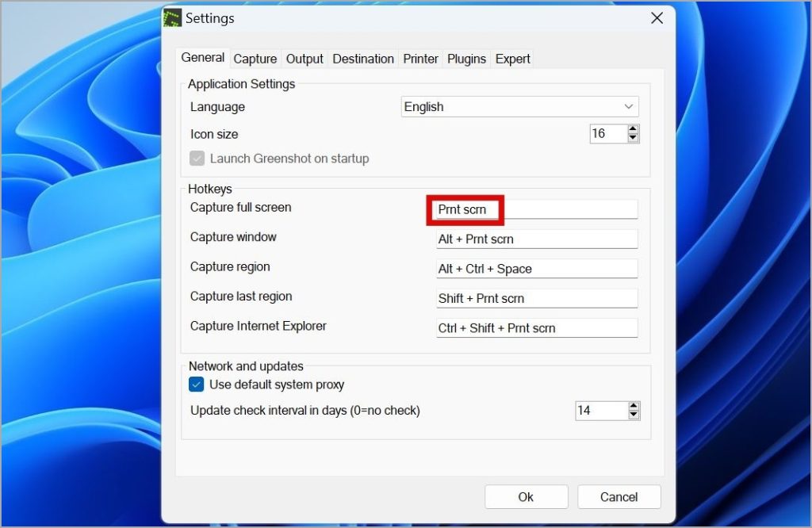This screenshot has height=528, width=812.
Task: Click the Hotkeys group heading
Action: (x=209, y=189)
